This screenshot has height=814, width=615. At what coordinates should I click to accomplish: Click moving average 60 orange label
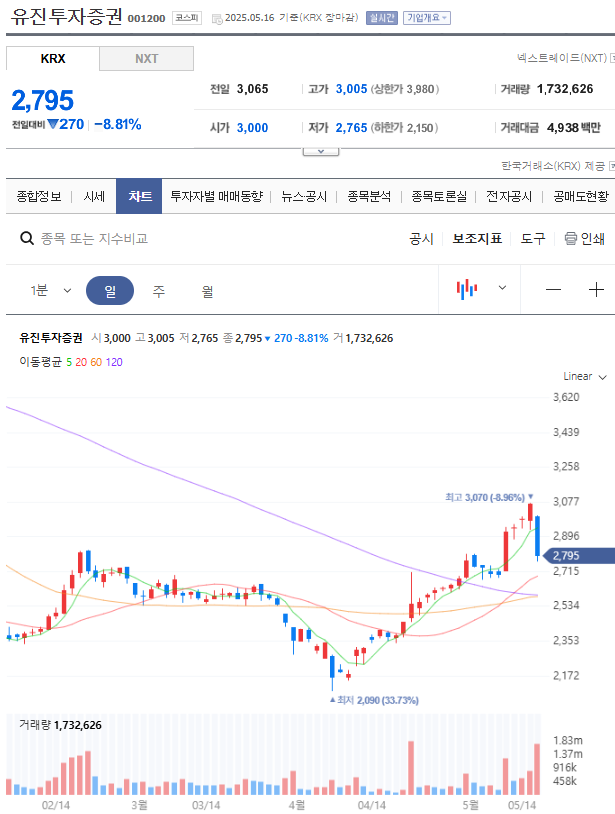click(96, 362)
